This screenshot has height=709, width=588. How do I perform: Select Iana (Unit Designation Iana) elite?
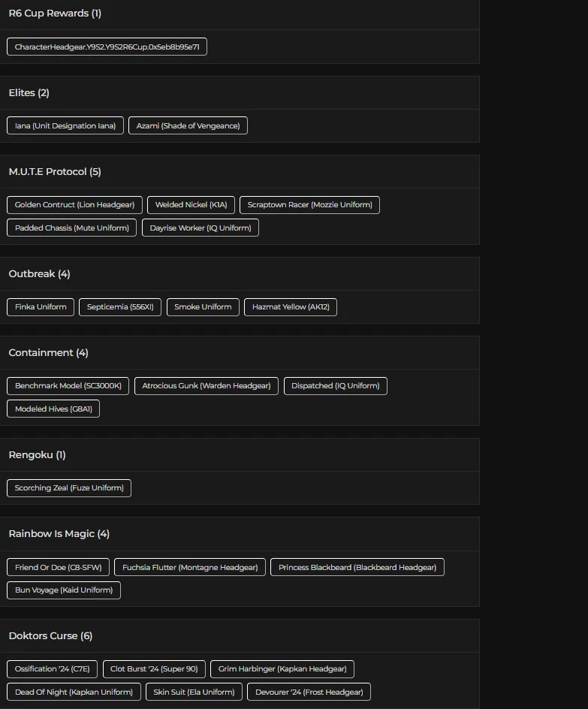pos(65,125)
